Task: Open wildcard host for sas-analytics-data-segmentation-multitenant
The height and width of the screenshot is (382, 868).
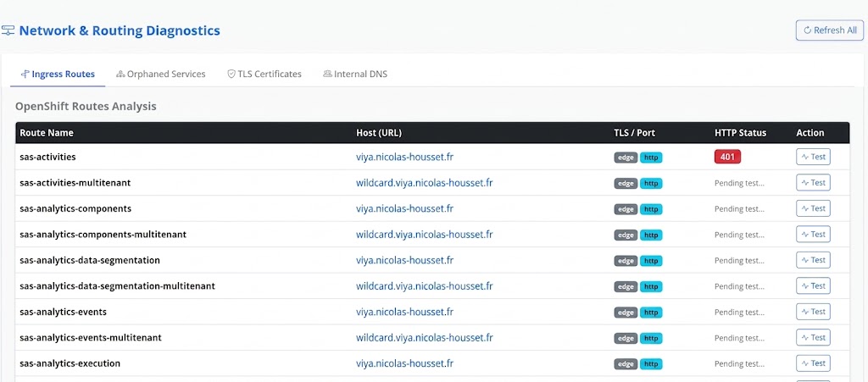Action: click(424, 285)
